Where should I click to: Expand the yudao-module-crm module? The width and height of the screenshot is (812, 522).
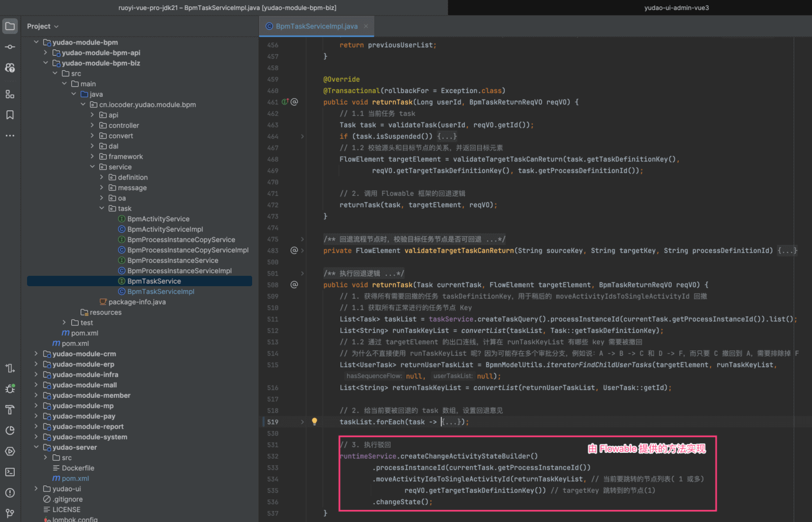pos(36,354)
